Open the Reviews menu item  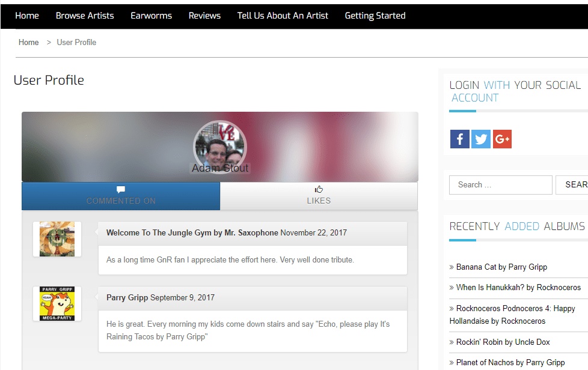coord(204,16)
